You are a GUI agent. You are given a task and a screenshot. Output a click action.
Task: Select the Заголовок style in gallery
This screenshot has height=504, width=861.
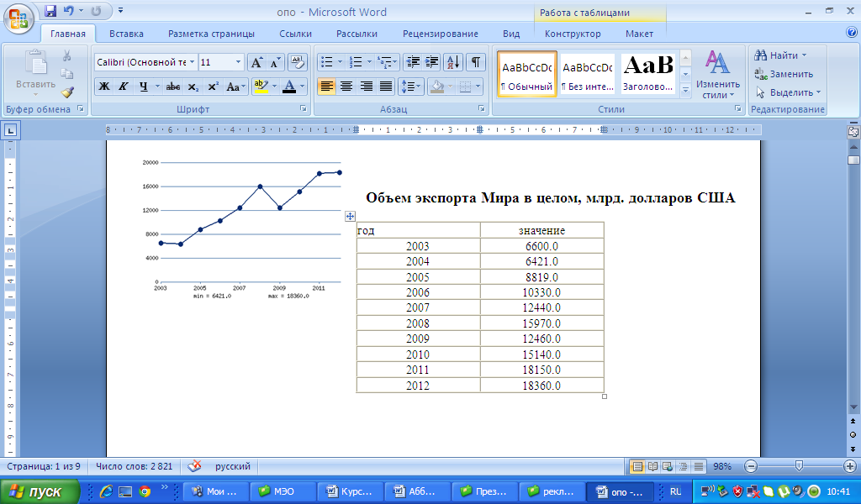pos(647,74)
